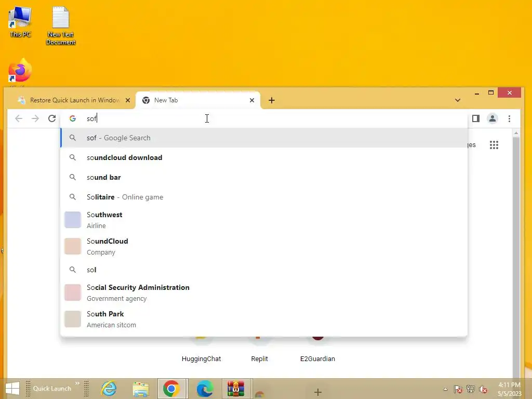Expand the Quick Launch overflow chevron
The height and width of the screenshot is (399, 532).
pyautogui.click(x=77, y=383)
